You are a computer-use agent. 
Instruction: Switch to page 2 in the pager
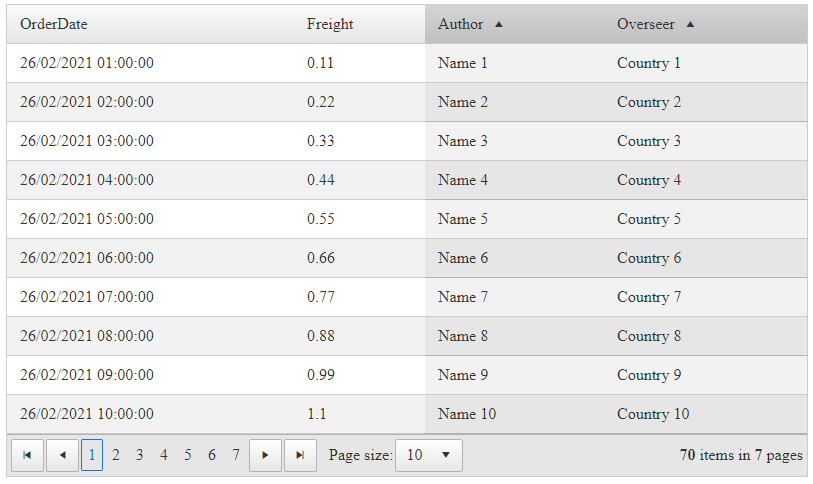(x=116, y=455)
